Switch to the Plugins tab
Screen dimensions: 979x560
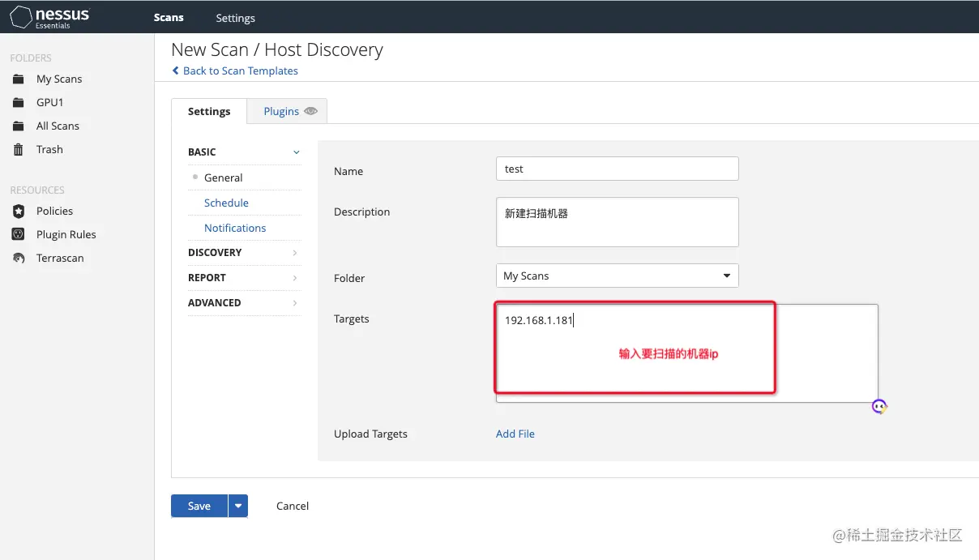click(287, 111)
